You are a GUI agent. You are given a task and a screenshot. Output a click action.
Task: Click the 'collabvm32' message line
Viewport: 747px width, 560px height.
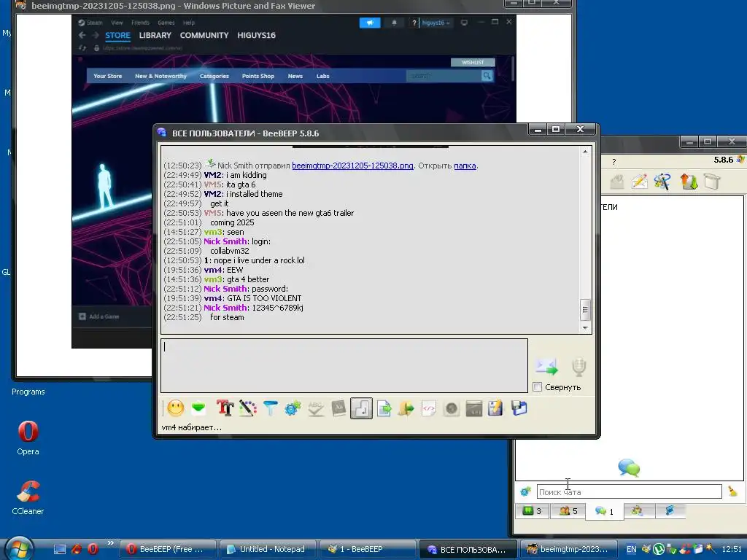tap(230, 251)
